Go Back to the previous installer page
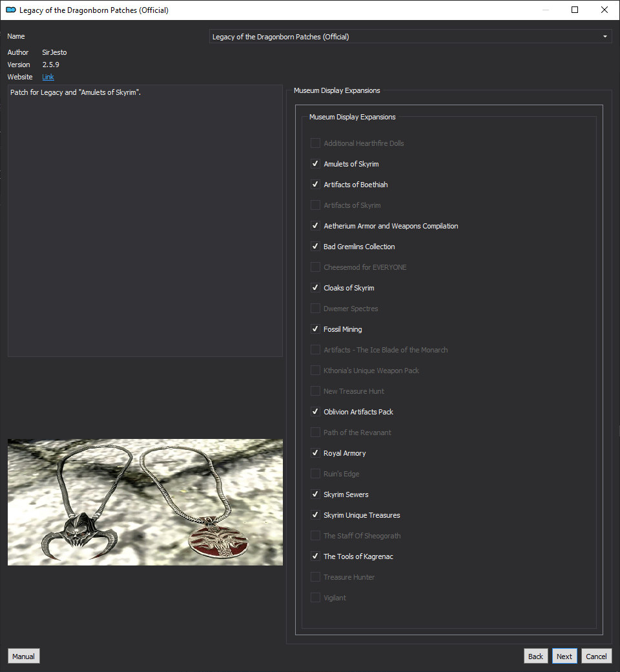This screenshot has width=620, height=672. pos(535,656)
